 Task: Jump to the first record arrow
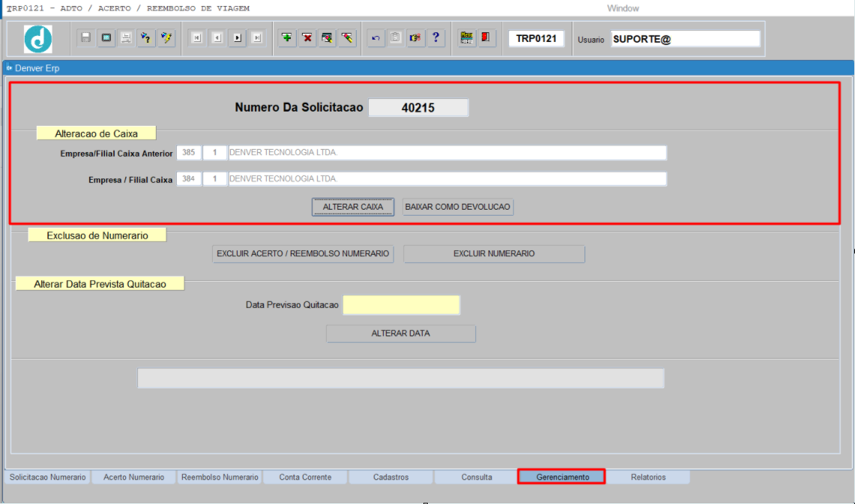coord(196,37)
